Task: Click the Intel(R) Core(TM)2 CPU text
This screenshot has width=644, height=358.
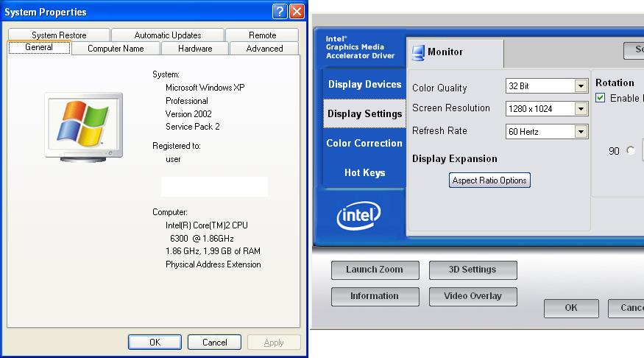Action: tap(207, 225)
